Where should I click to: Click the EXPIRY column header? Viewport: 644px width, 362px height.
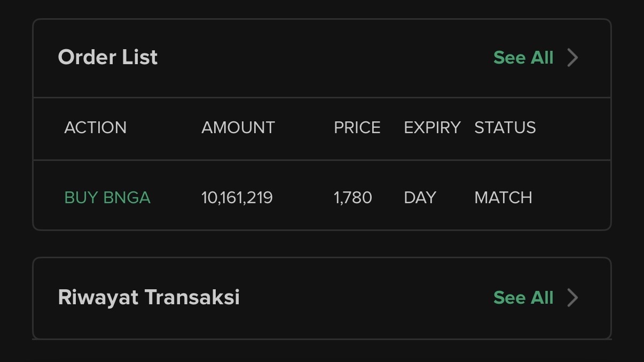(432, 128)
